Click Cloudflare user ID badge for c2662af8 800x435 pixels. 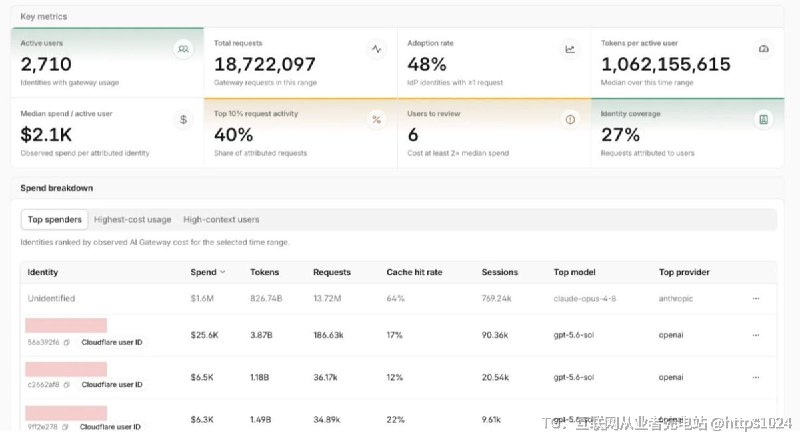pos(112,385)
